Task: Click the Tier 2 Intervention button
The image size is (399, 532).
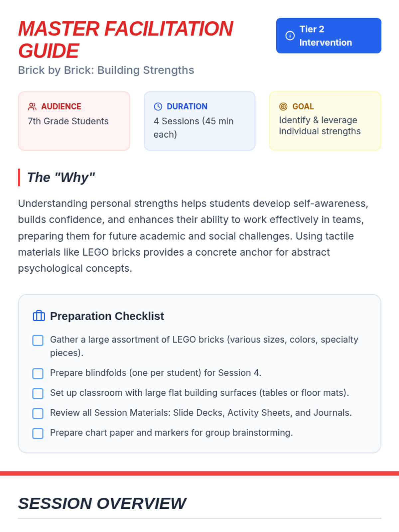Action: (329, 36)
